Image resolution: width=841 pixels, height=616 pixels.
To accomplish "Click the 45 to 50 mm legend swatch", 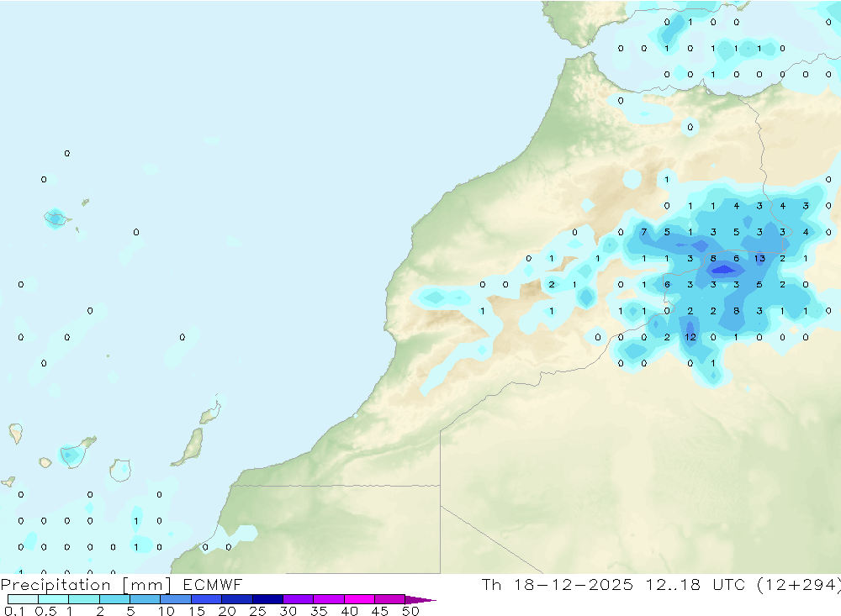I will click(390, 599).
